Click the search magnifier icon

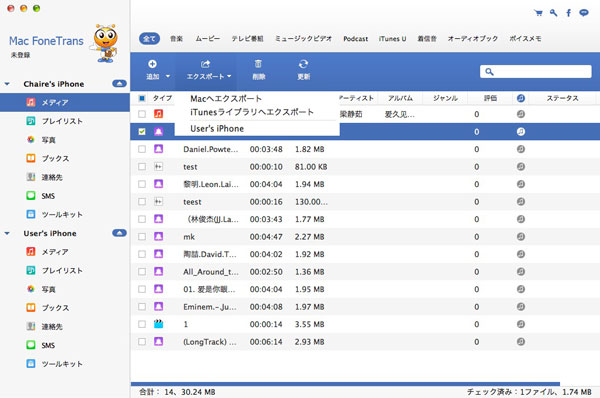point(489,72)
